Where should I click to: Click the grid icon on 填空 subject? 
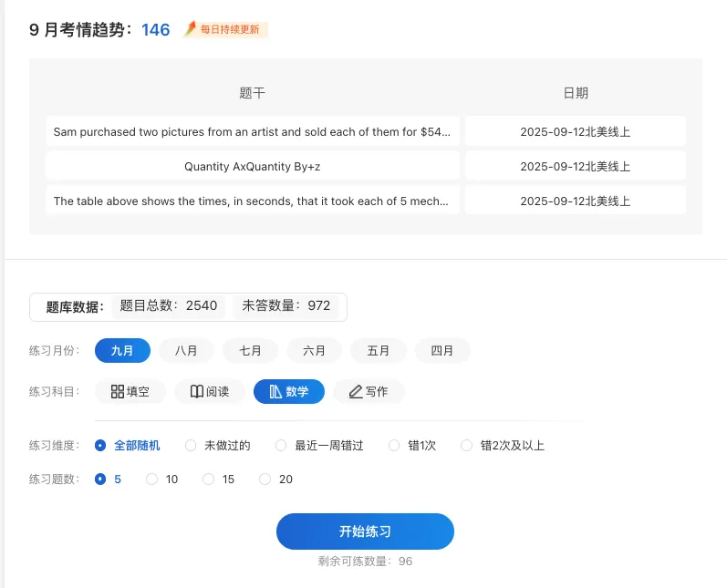pos(118,392)
